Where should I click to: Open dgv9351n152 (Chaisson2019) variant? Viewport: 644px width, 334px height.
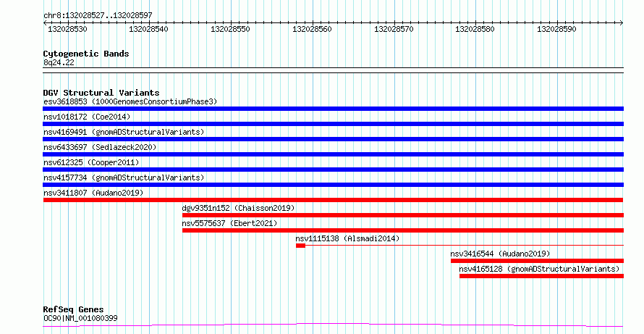tap(238, 208)
